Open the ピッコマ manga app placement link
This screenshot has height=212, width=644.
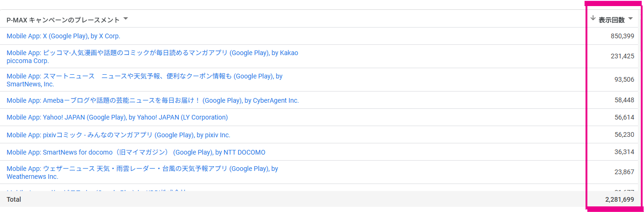click(152, 57)
